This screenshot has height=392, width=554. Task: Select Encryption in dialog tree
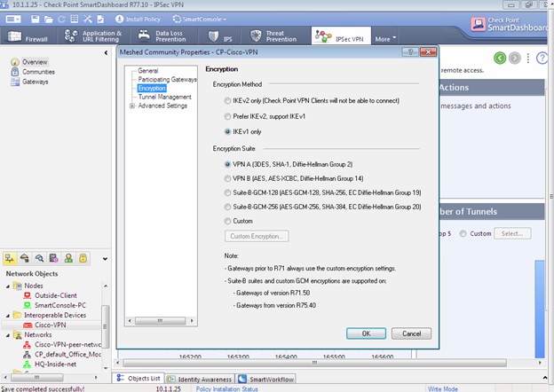pyautogui.click(x=152, y=88)
